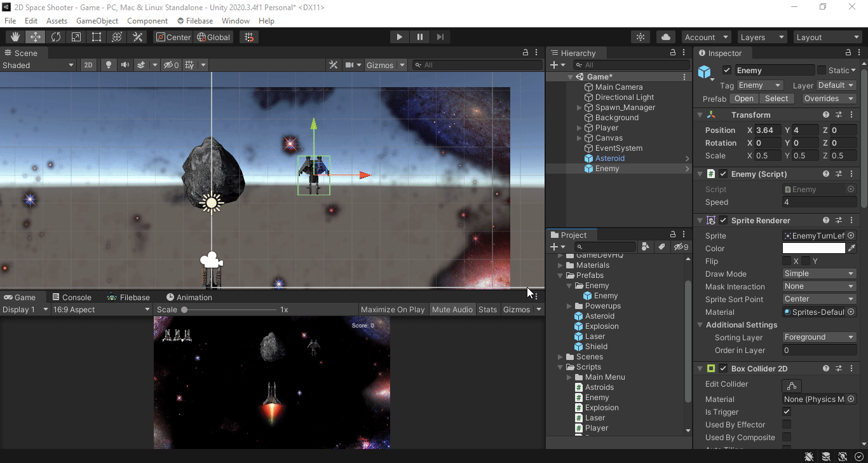Screen dimensions: 868x463
Task: Search by type in Project
Action: coord(646,247)
